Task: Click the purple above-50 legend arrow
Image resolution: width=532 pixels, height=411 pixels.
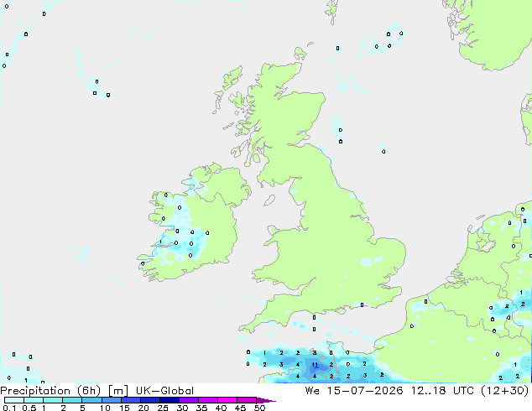Action: (x=266, y=400)
